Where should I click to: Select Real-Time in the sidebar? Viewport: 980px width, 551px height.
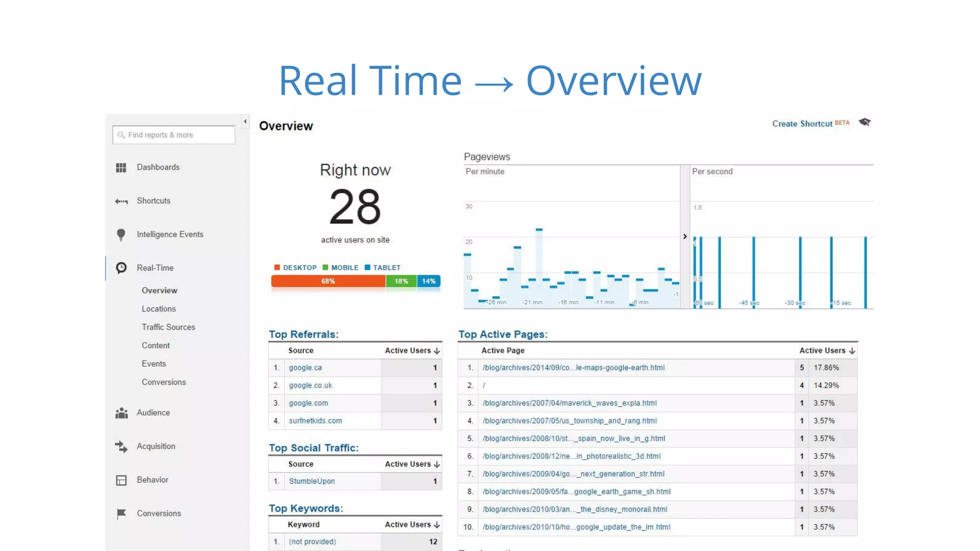pyautogui.click(x=155, y=268)
